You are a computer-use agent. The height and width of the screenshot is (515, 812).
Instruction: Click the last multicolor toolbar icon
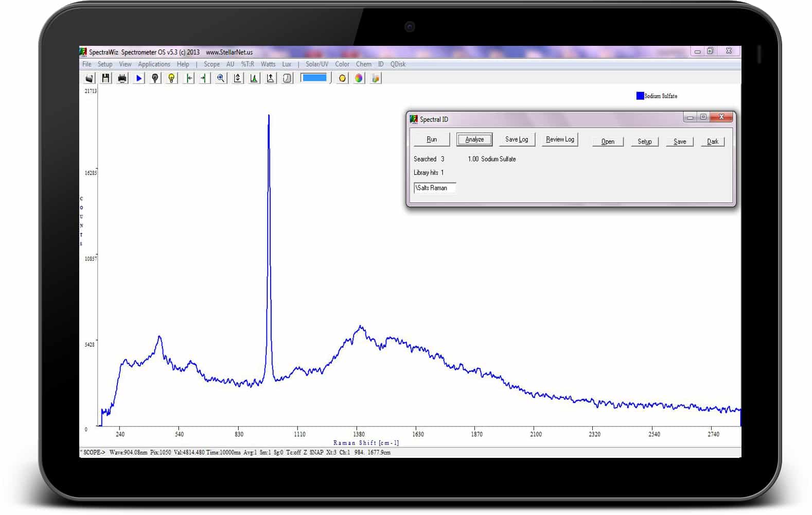pos(375,78)
